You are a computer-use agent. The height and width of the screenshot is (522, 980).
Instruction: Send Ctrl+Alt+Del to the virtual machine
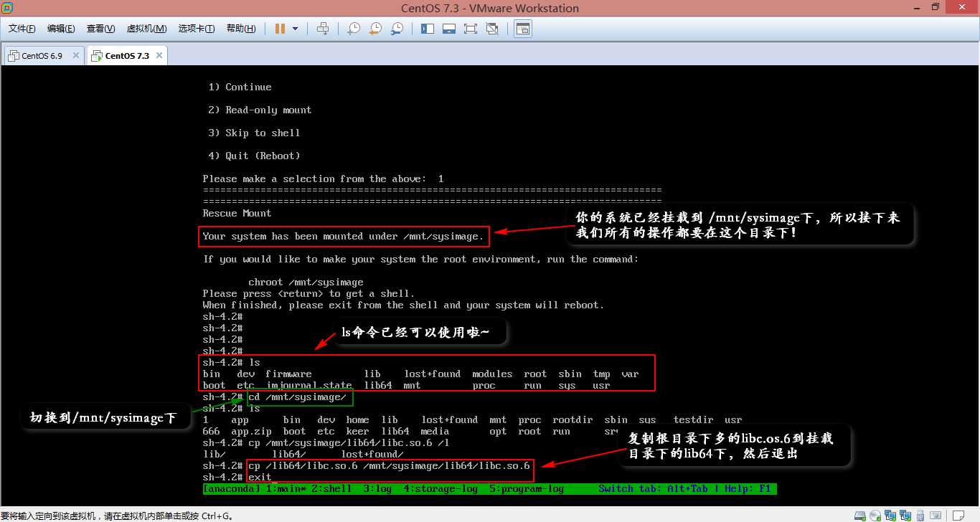[323, 29]
